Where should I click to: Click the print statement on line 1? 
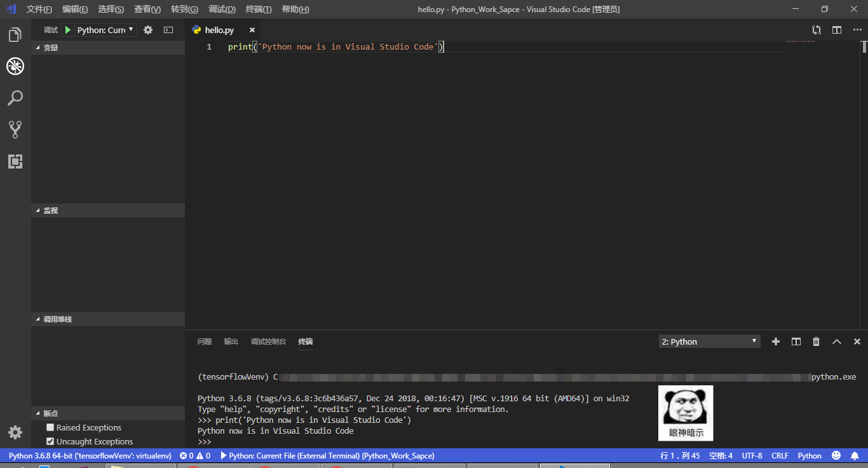coord(336,47)
